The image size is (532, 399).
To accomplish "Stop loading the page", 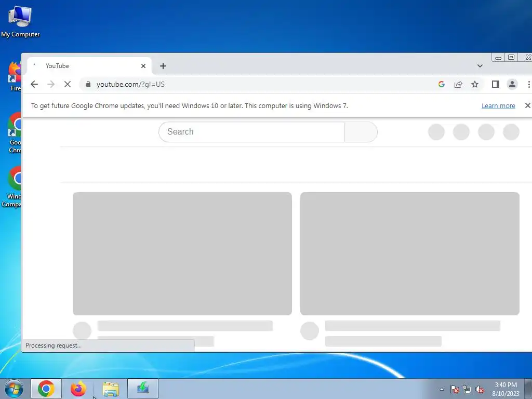I will coord(68,84).
